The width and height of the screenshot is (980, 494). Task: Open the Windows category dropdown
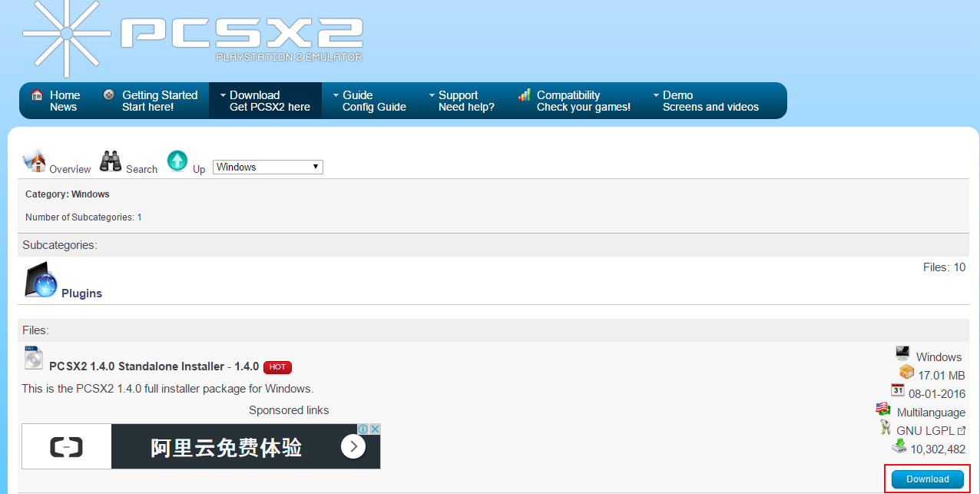click(267, 167)
